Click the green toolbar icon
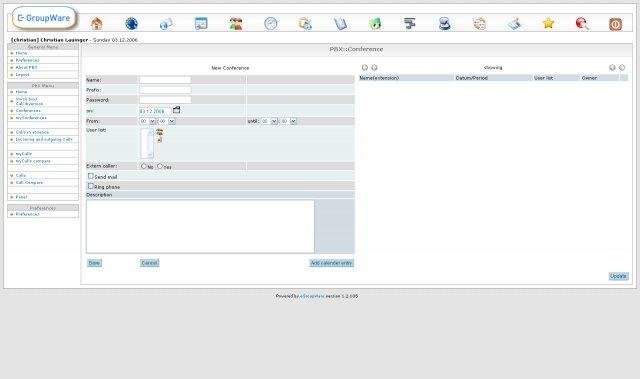 click(375, 24)
